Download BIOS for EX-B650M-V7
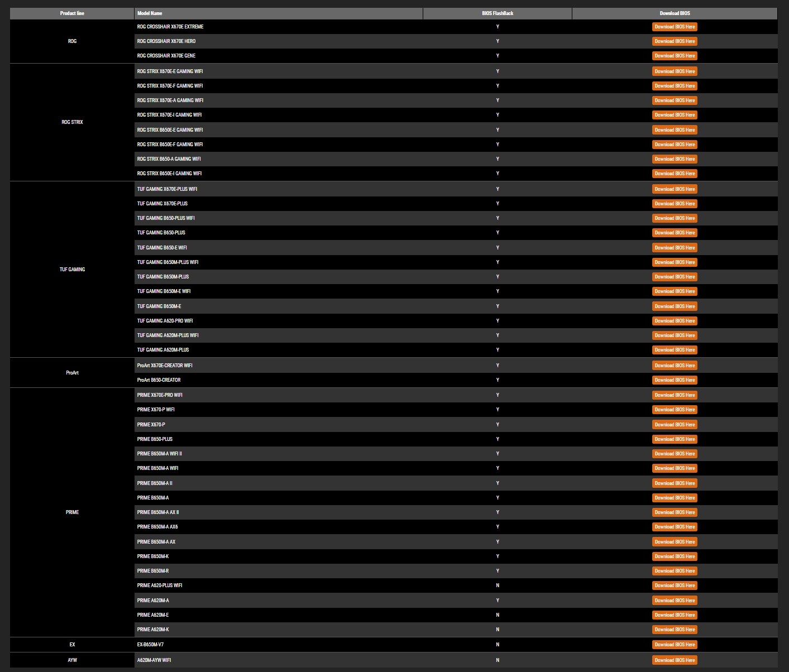The width and height of the screenshot is (789, 672). click(x=675, y=645)
